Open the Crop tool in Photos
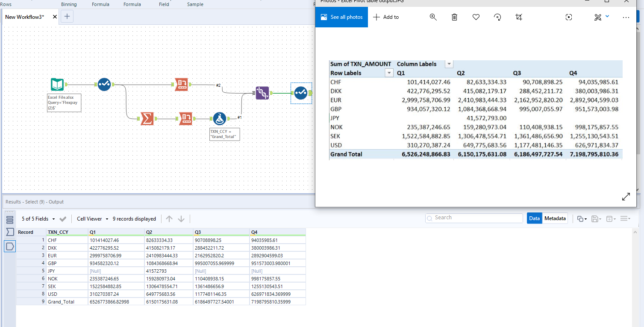Screen dimensions: 644x327 [x=518, y=17]
